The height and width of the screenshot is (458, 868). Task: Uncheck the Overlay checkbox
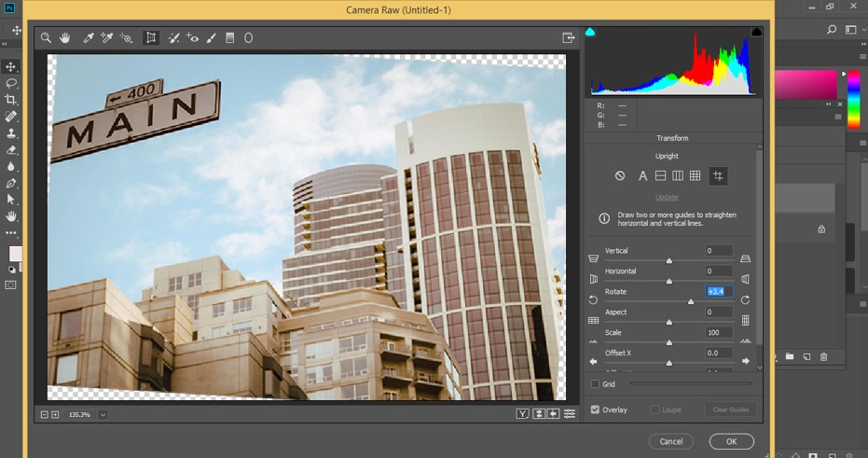(x=596, y=409)
